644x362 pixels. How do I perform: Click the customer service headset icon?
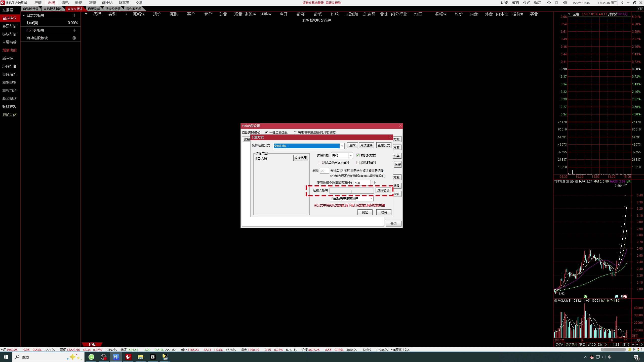[549, 3]
